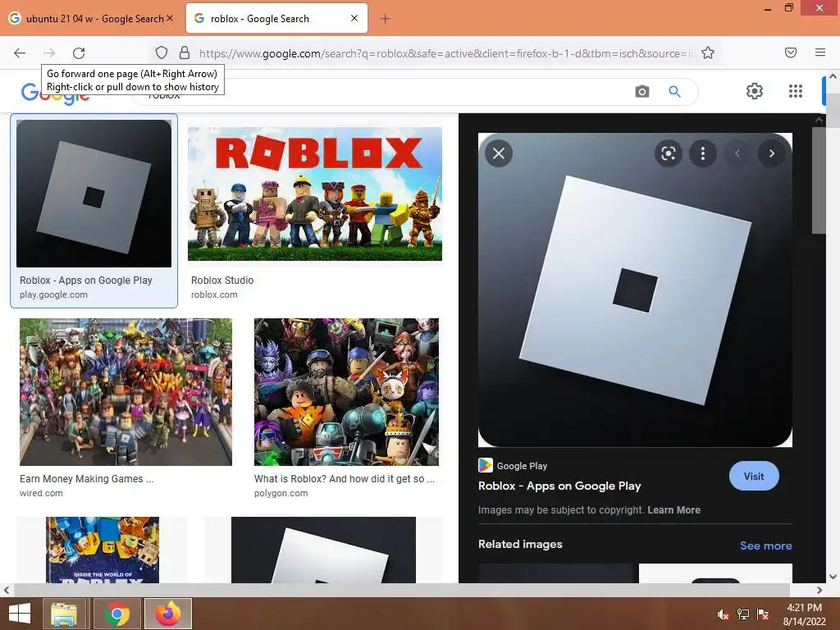Image resolution: width=840 pixels, height=630 pixels.
Task: Open the Google apps grid
Action: coord(796,91)
